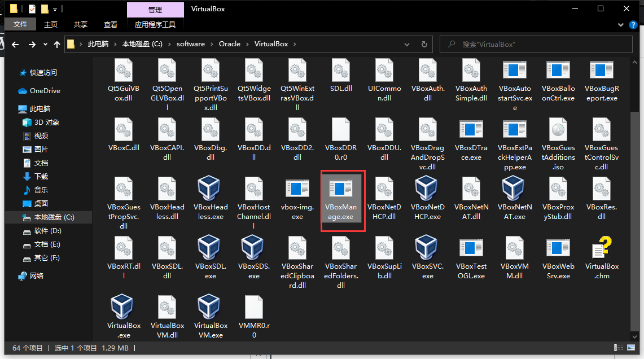Click the VBoxSVC.exe icon

point(427,248)
